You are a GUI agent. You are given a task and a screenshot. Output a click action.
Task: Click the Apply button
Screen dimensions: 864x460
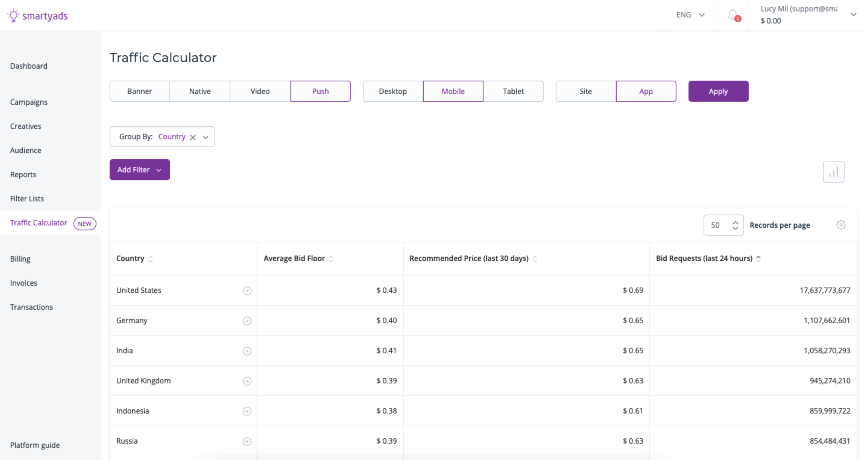coord(718,91)
